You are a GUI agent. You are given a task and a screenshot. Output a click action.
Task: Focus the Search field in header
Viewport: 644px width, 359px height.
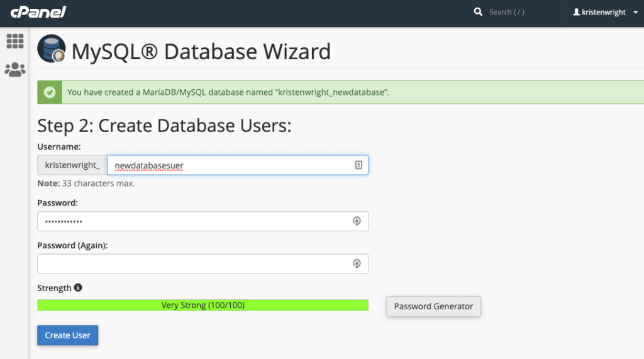click(506, 13)
